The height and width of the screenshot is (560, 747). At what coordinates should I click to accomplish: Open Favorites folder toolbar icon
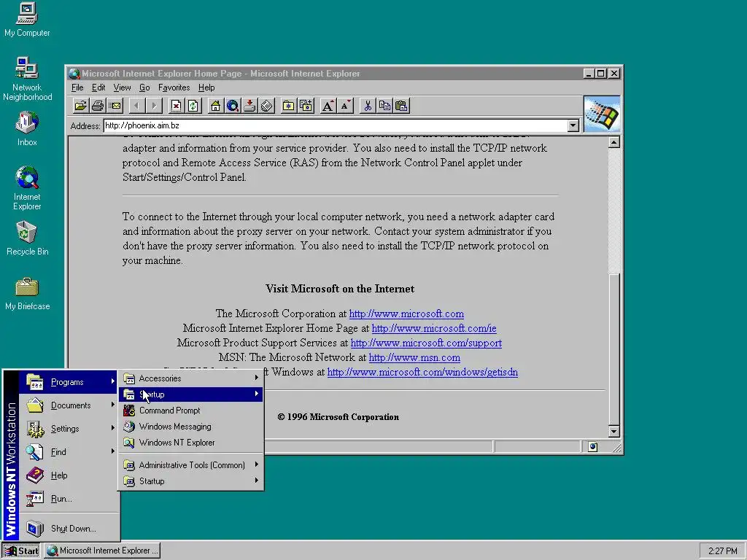pos(288,106)
